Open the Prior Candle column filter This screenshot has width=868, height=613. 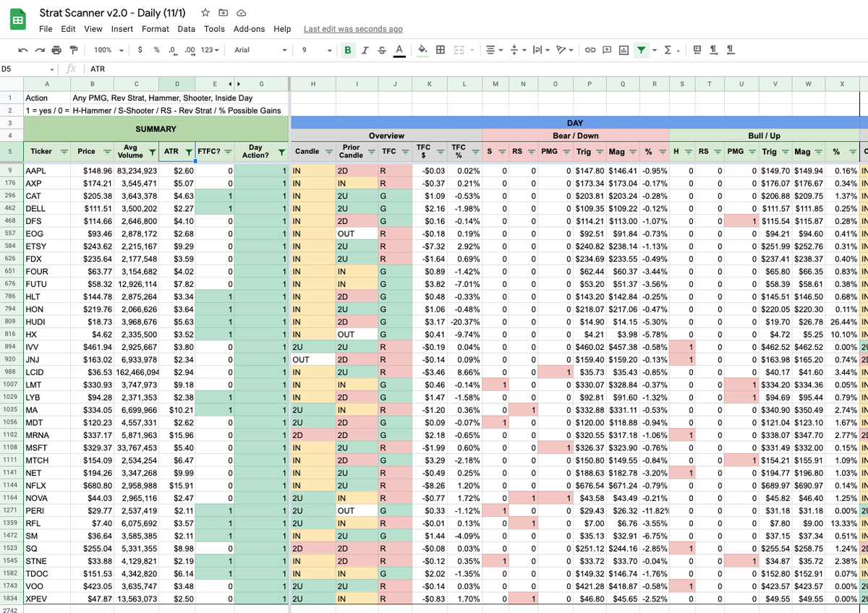point(371,152)
